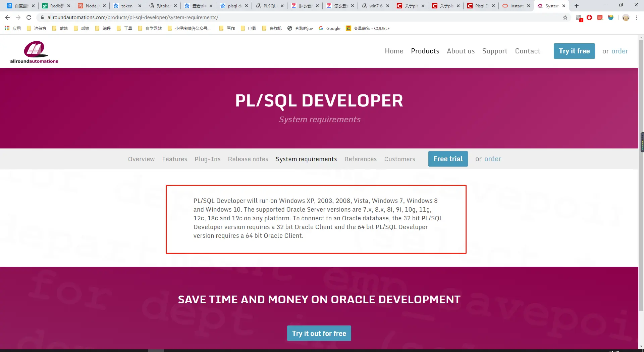Open the Plug-Ins sub-navigation item
Image resolution: width=644 pixels, height=352 pixels.
(208, 159)
